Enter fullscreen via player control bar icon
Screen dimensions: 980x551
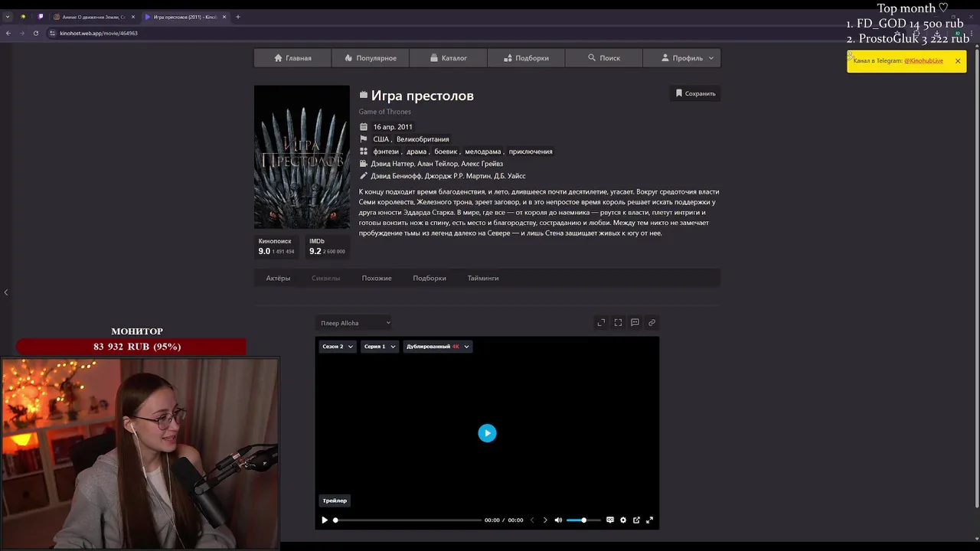point(649,520)
